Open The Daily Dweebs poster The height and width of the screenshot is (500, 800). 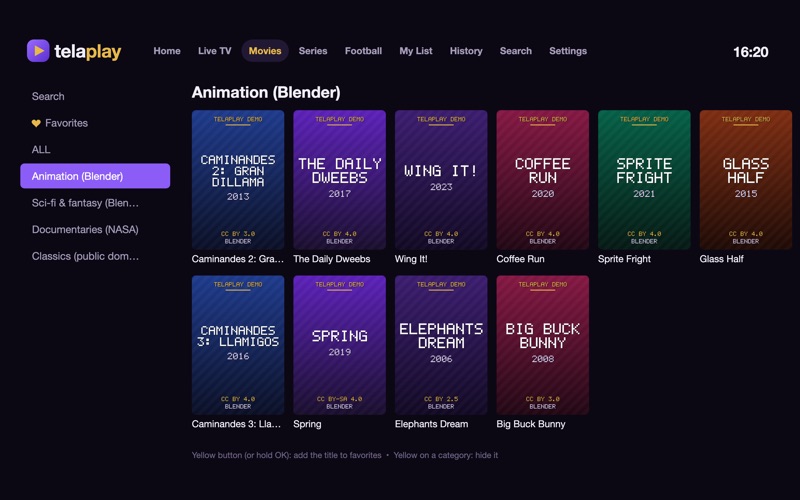pyautogui.click(x=339, y=180)
